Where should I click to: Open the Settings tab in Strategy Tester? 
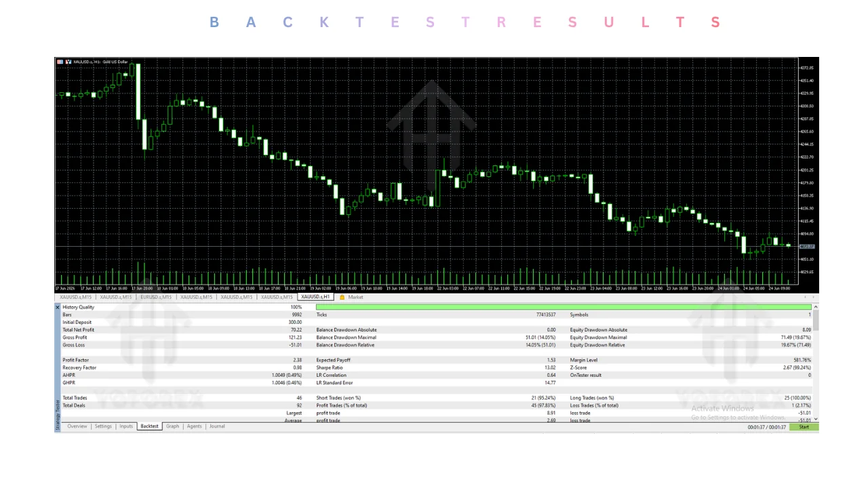[103, 426]
